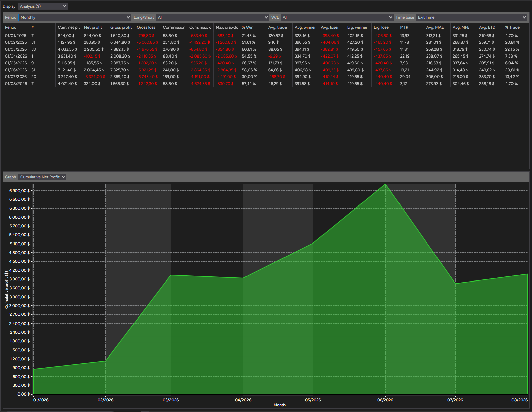Sort by the Period column header
This screenshot has width=532, height=412.
pos(16,27)
